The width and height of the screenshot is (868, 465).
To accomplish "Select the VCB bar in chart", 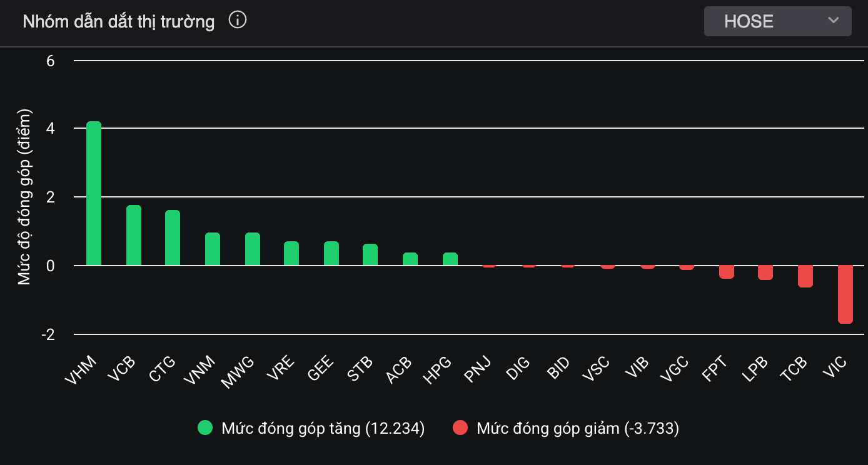I will [x=134, y=236].
